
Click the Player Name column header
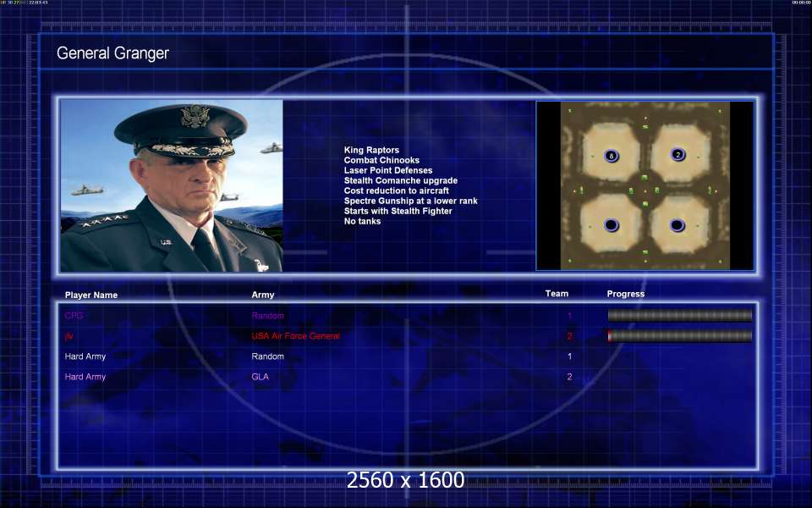91,295
